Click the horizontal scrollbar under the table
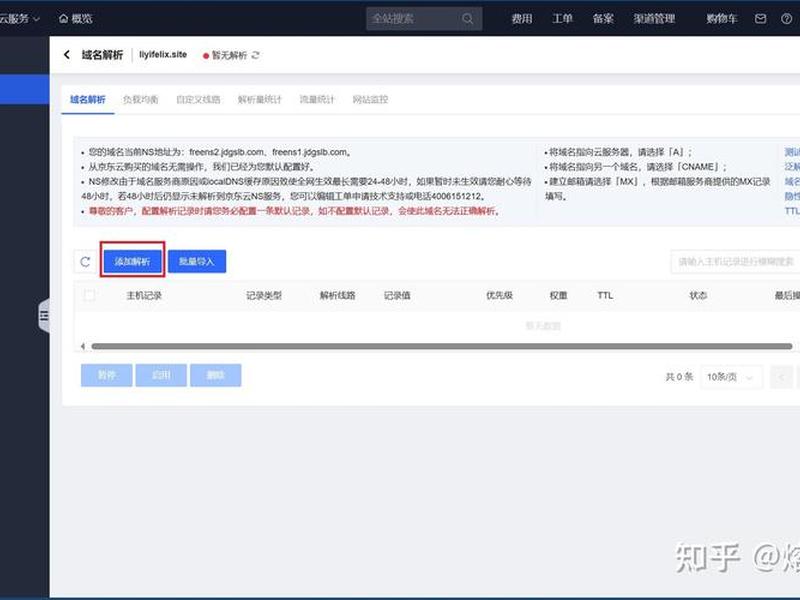Viewport: 800px width, 600px height. point(442,346)
